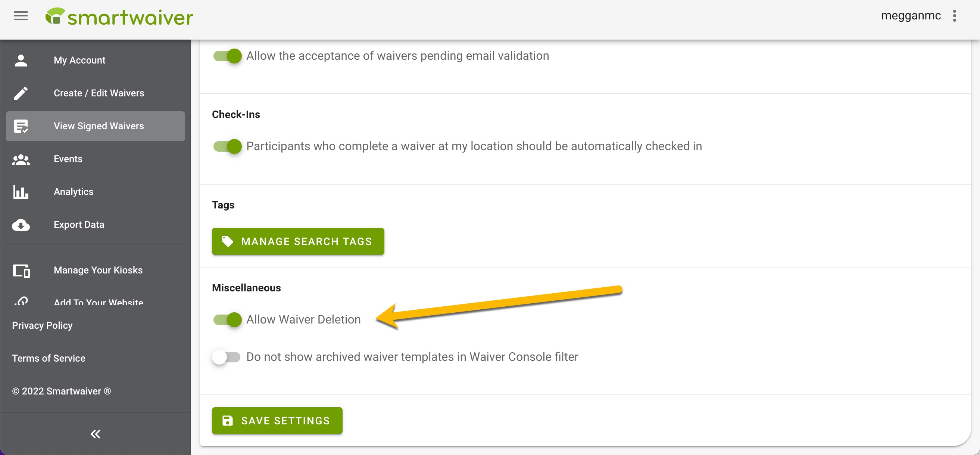Image resolution: width=980 pixels, height=455 pixels.
Task: Click the Events group icon
Action: [x=21, y=159]
